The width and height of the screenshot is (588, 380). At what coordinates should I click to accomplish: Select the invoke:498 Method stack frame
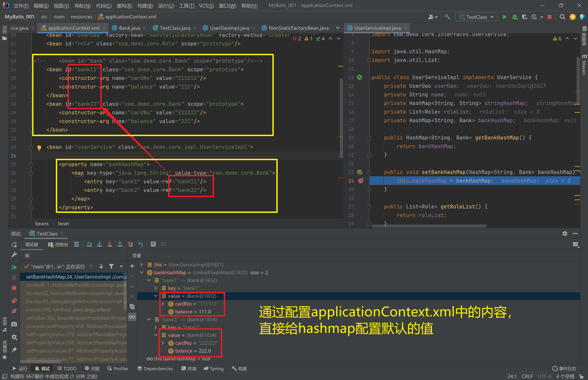[68, 310]
